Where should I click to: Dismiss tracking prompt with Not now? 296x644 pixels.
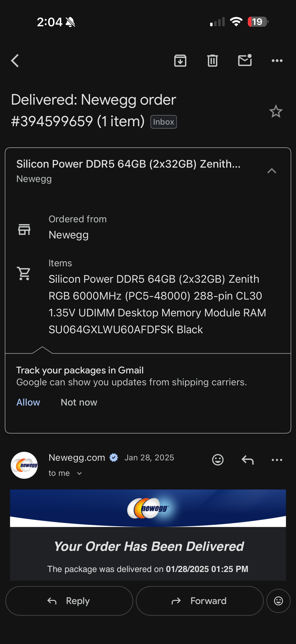pyautogui.click(x=79, y=402)
